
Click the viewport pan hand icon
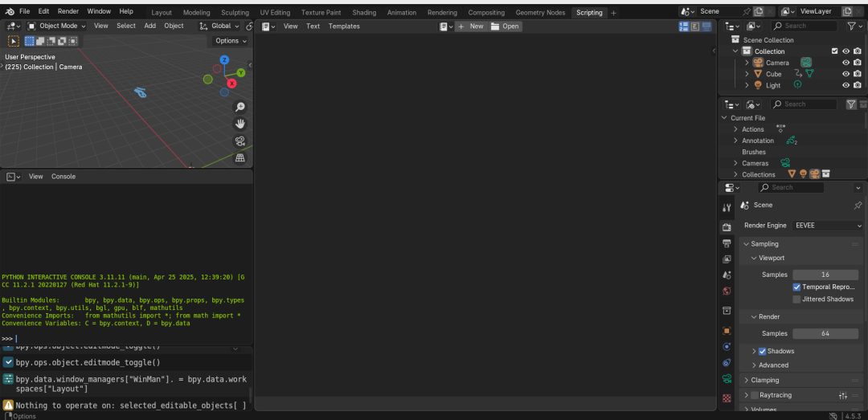pyautogui.click(x=240, y=124)
